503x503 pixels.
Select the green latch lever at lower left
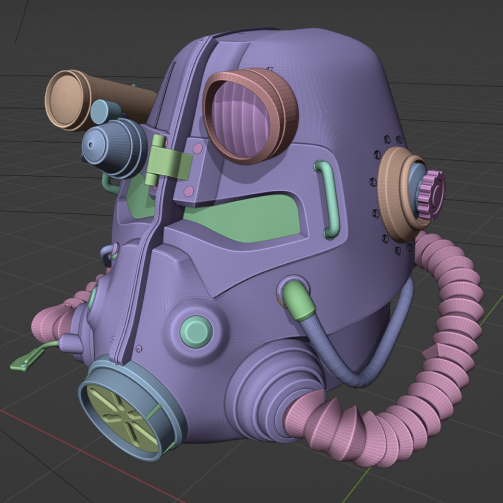point(32,357)
